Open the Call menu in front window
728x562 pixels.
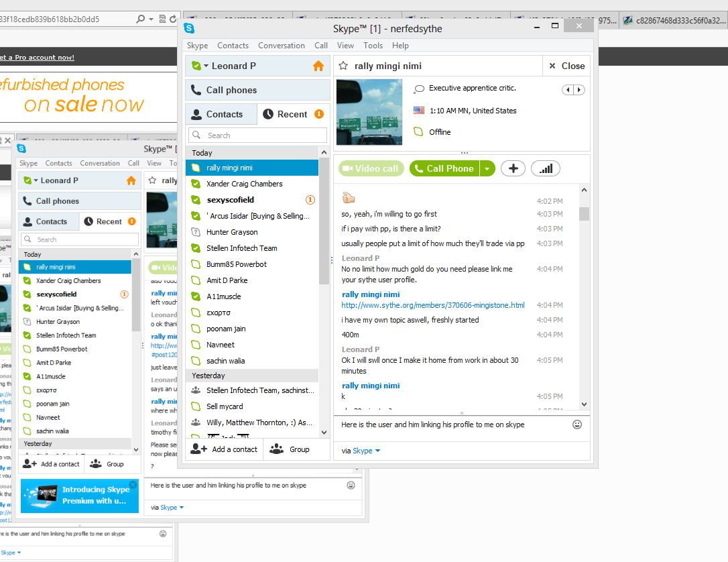point(321,46)
